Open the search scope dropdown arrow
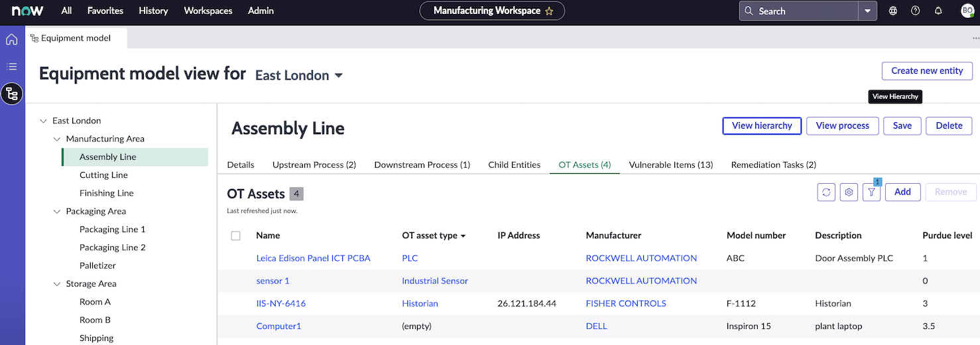Viewport: 980px width, 345px height. tap(867, 11)
